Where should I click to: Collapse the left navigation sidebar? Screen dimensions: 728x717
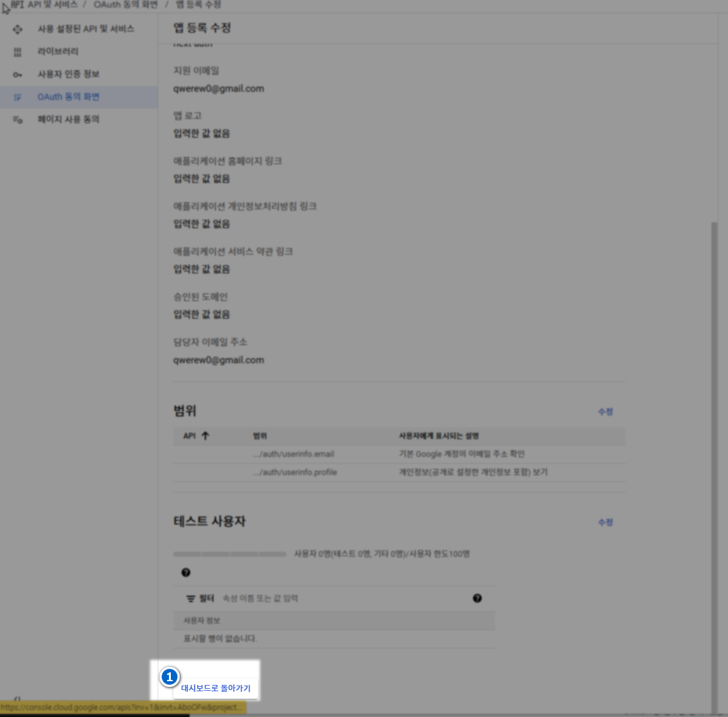[x=17, y=699]
